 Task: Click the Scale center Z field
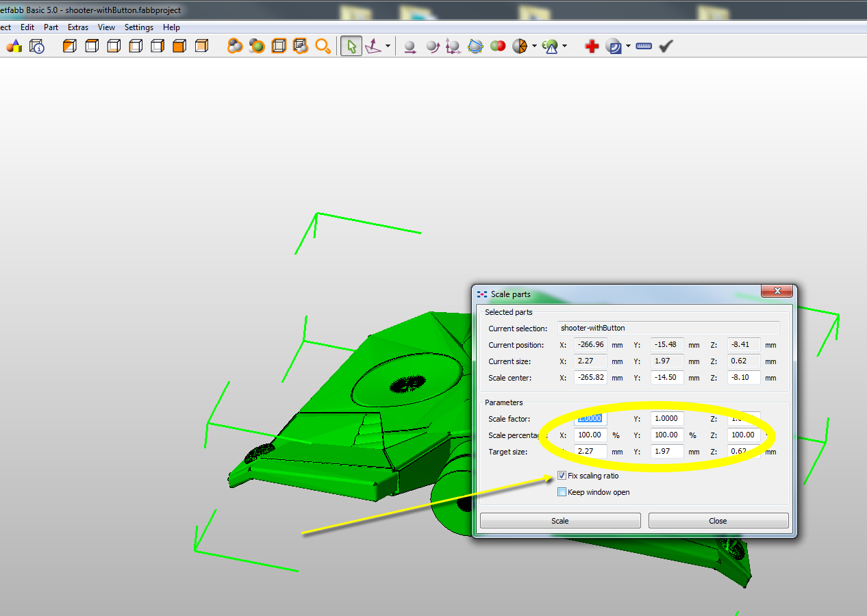(744, 378)
